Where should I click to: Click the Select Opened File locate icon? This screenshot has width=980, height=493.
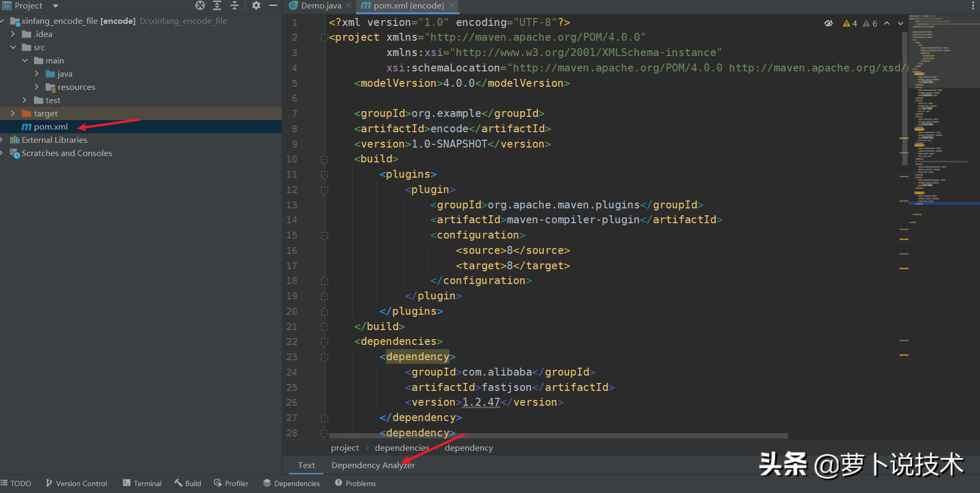pos(200,5)
